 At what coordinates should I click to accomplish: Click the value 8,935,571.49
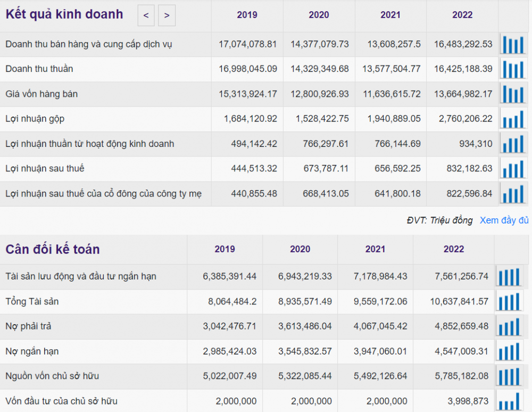pos(305,301)
